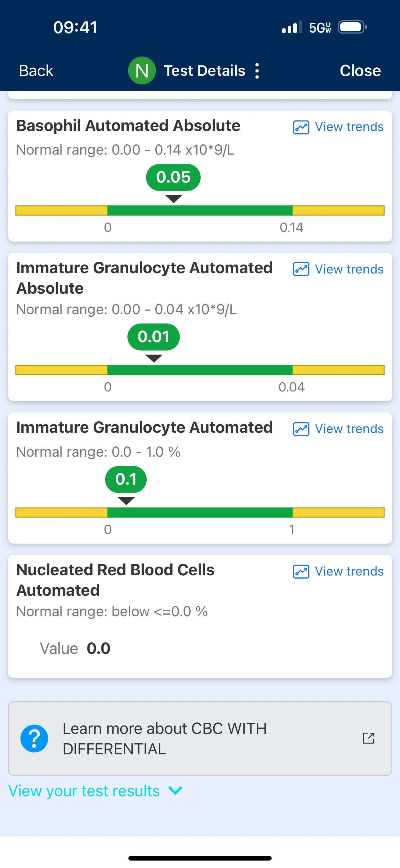Click trend chart icon for Nucleated Red Blood Cells
Image resolution: width=400 pixels, height=868 pixels.
tap(301, 572)
